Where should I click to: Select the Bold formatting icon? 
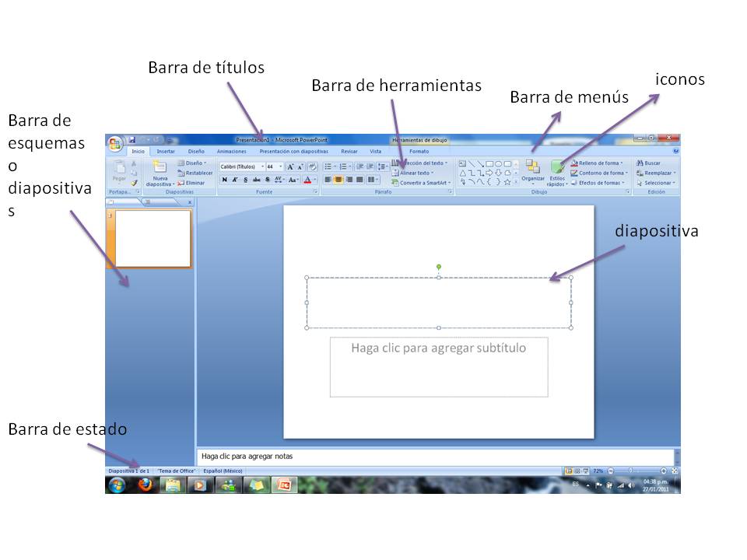click(224, 179)
